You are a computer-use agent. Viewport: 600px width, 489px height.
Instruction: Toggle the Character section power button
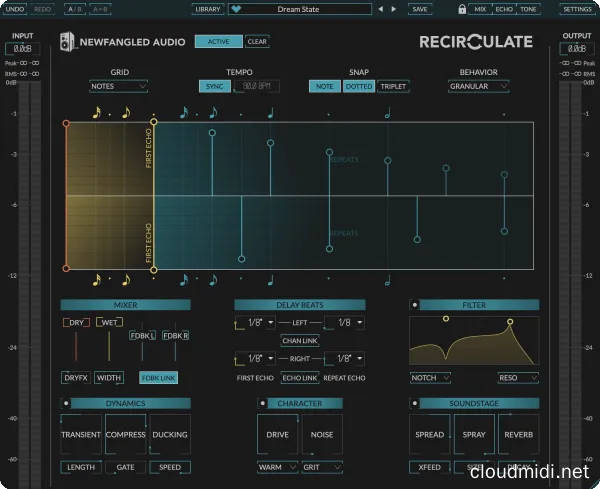pos(262,403)
